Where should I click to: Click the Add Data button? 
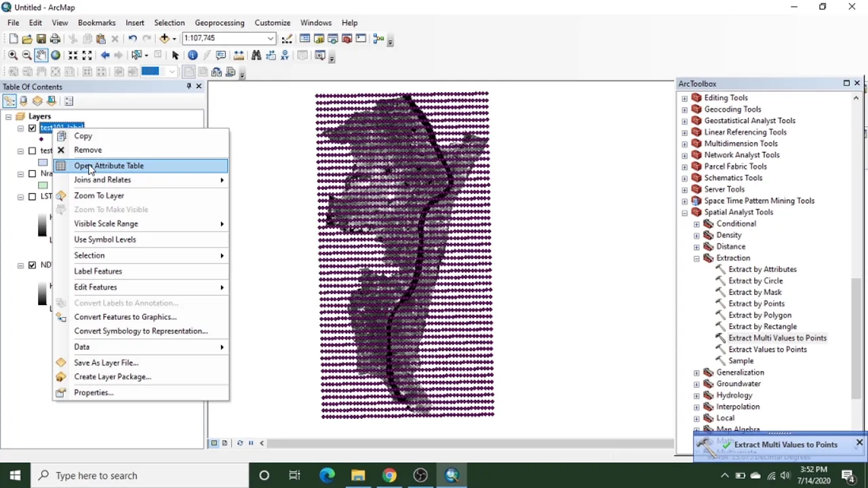pyautogui.click(x=165, y=39)
